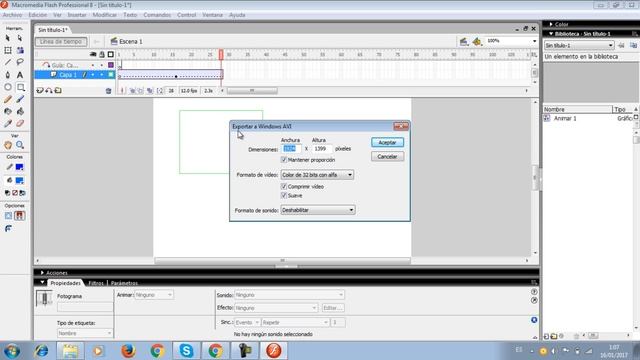Click the delete layer trash icon
Image resolution: width=640 pixels, height=360 pixels.
pyautogui.click(x=108, y=91)
